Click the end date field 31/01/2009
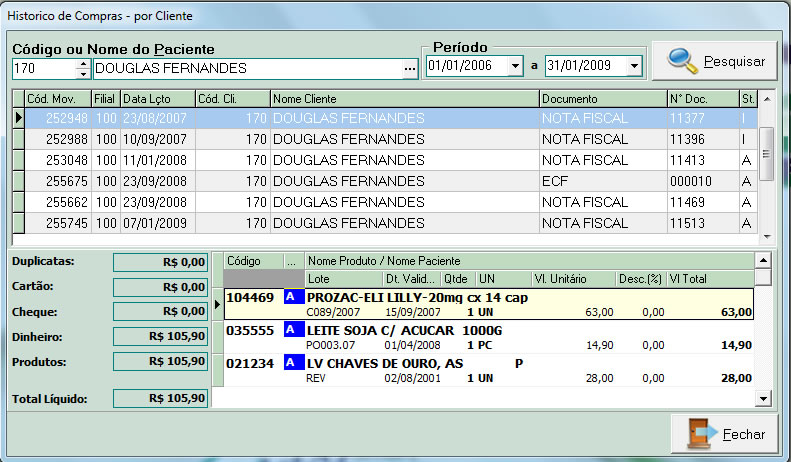791x462 pixels. pyautogui.click(x=586, y=66)
